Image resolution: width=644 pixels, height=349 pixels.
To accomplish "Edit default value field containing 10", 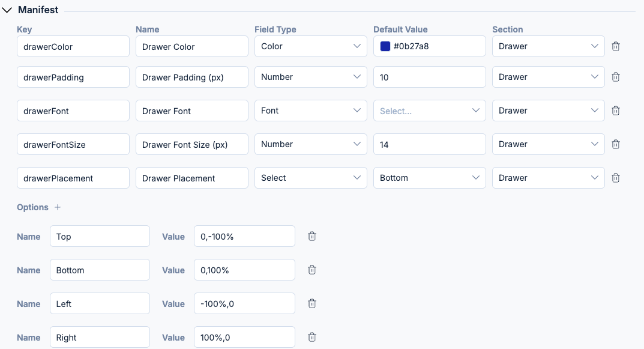I will click(x=430, y=77).
